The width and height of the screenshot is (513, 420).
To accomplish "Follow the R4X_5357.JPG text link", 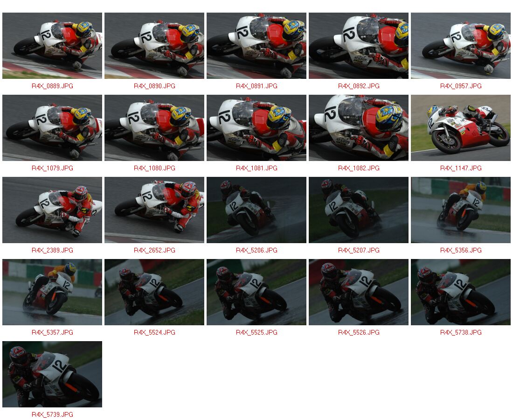I will 52,333.
